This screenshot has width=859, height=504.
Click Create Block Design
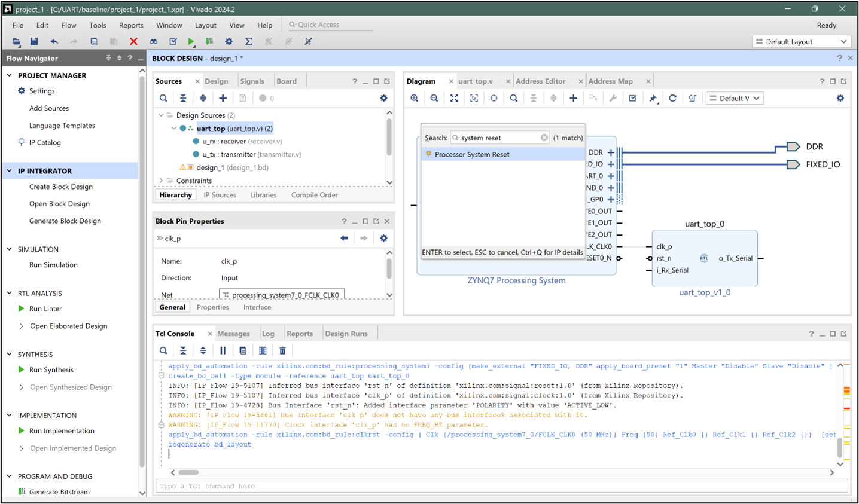(61, 187)
